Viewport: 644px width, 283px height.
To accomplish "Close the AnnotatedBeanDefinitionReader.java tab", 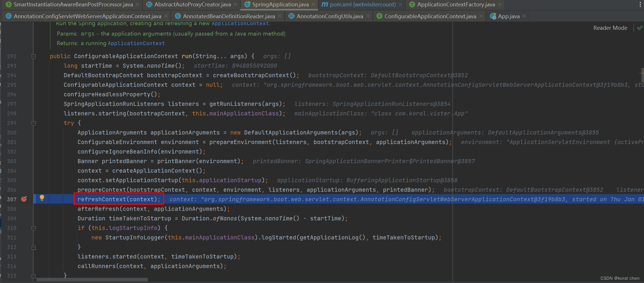I will (x=279, y=16).
